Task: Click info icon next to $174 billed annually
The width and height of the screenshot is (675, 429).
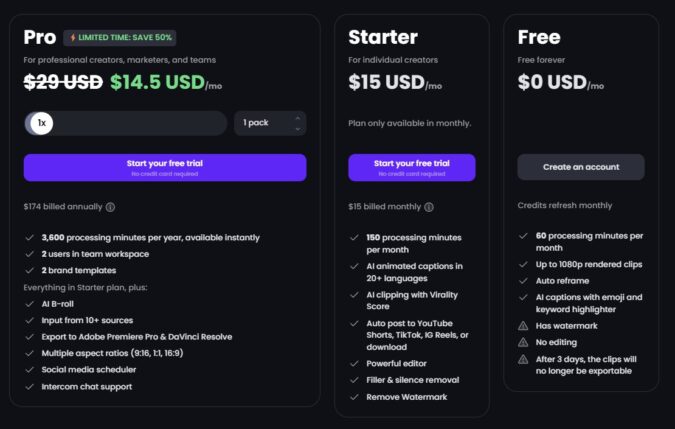Action: point(110,207)
